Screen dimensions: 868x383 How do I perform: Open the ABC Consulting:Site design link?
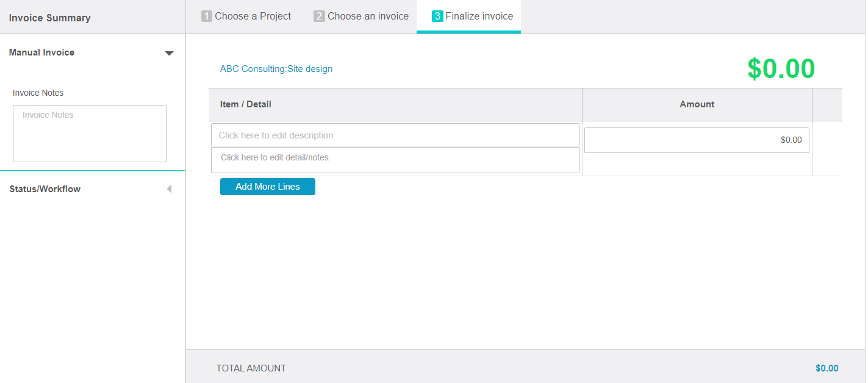point(276,69)
